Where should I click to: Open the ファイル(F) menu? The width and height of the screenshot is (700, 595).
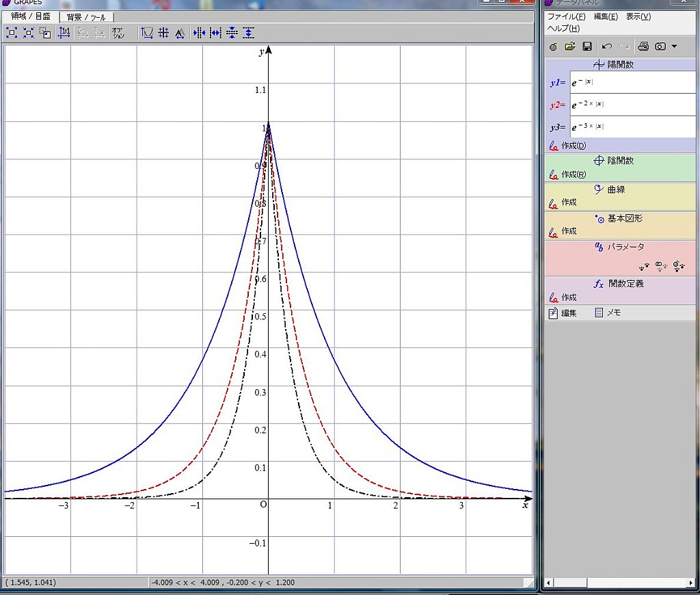tap(566, 16)
